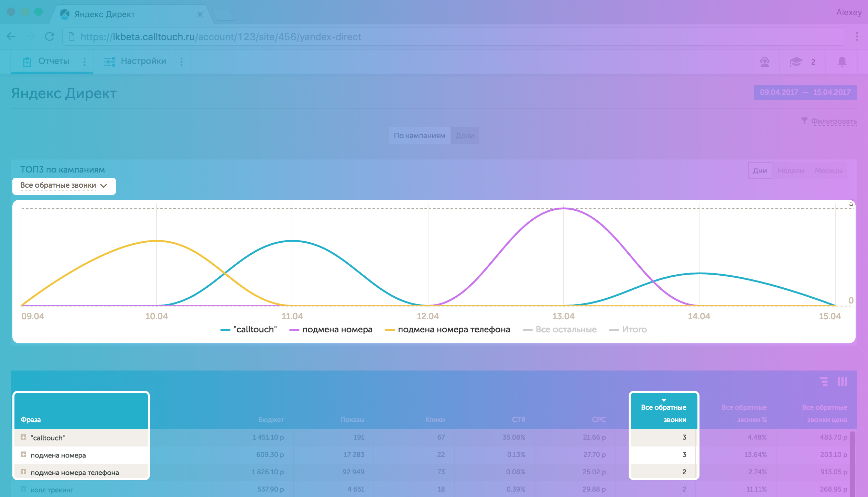Open Отчеты three-dot options

coord(85,62)
